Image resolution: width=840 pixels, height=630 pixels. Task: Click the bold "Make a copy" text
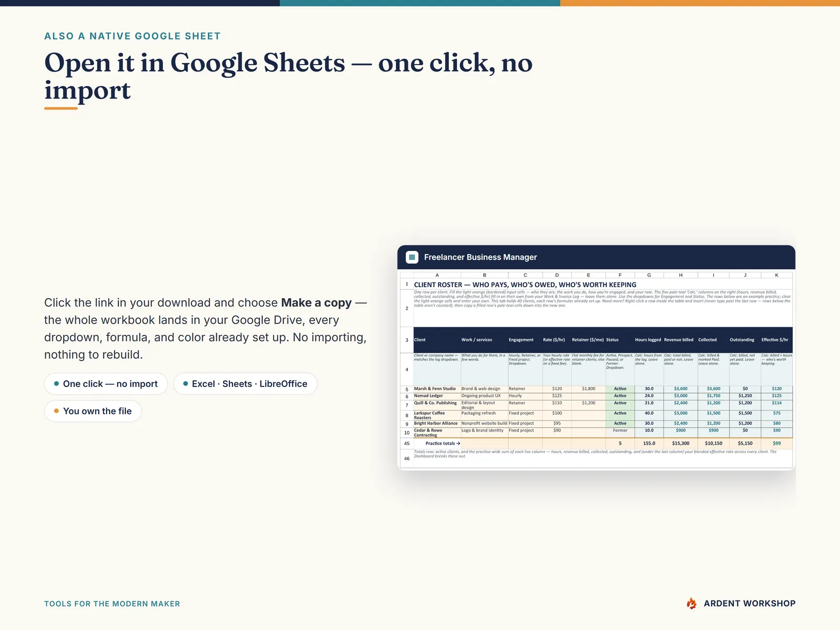317,303
